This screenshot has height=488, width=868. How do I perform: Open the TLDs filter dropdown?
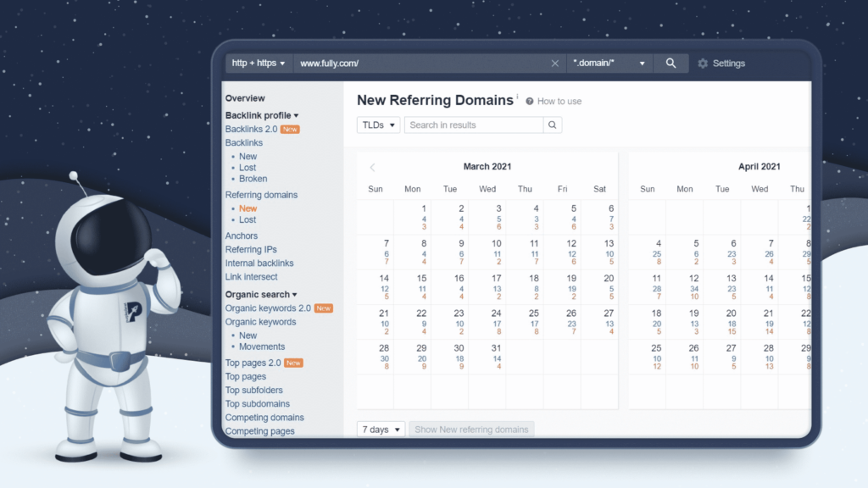[378, 125]
